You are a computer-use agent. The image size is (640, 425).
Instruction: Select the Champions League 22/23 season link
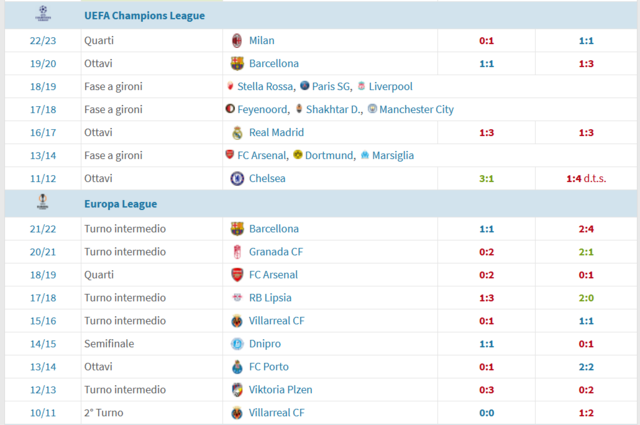[x=43, y=41]
